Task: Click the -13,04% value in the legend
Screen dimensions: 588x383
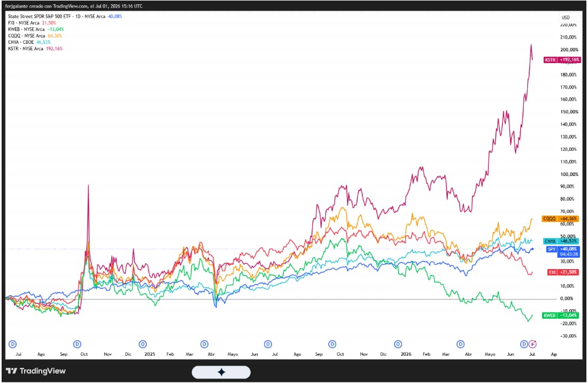Action: (56, 29)
